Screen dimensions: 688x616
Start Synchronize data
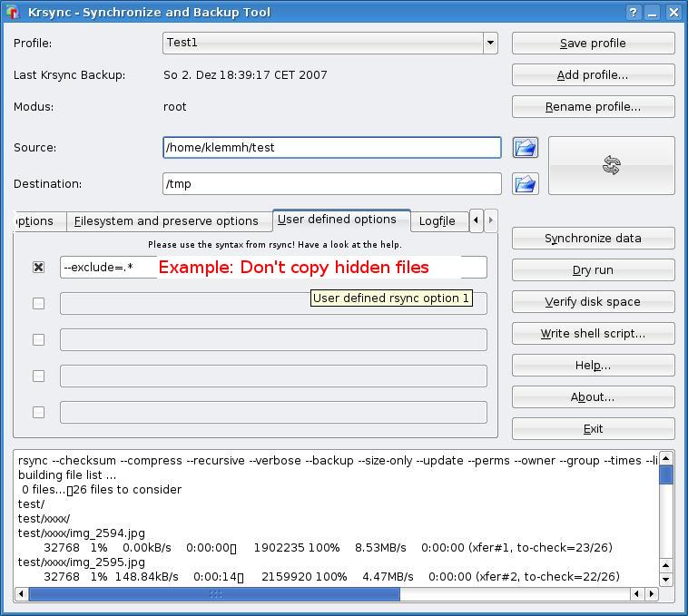[594, 238]
